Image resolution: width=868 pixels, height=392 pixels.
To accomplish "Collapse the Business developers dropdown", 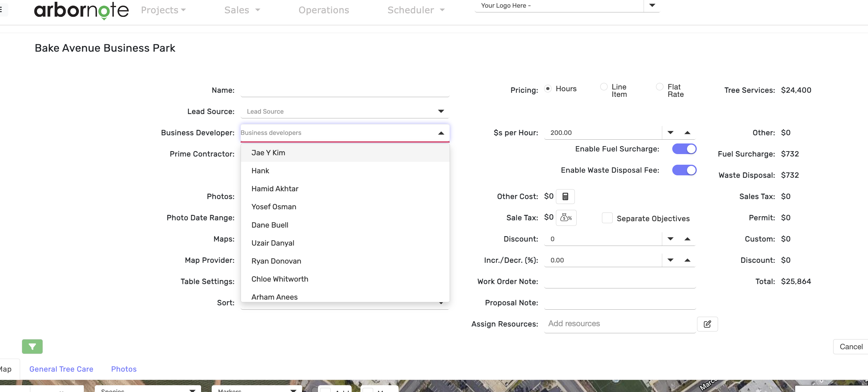I will point(441,133).
